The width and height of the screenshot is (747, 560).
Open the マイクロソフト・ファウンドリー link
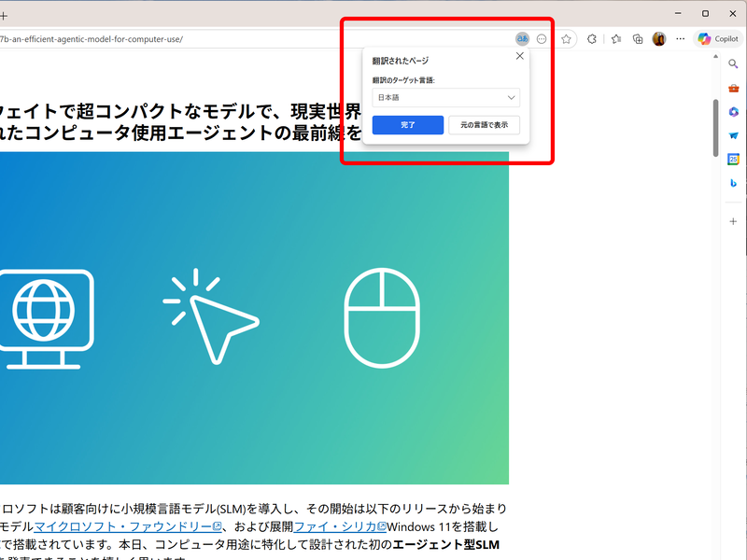(121, 525)
